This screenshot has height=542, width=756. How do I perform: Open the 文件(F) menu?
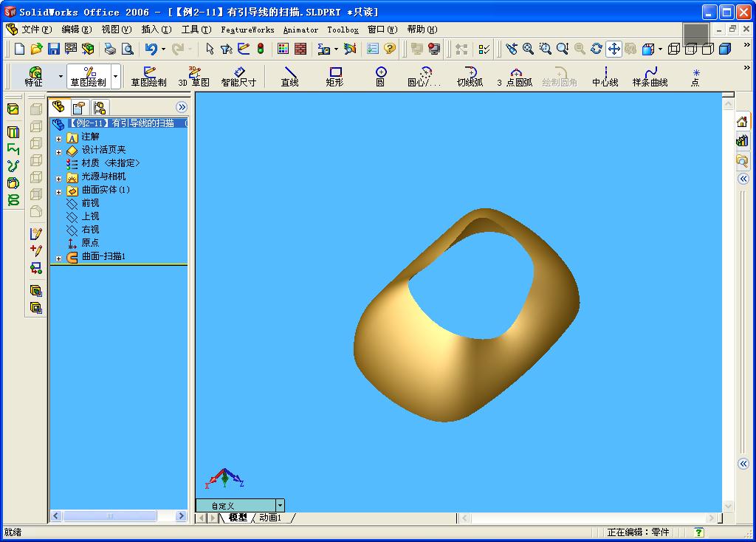point(36,30)
